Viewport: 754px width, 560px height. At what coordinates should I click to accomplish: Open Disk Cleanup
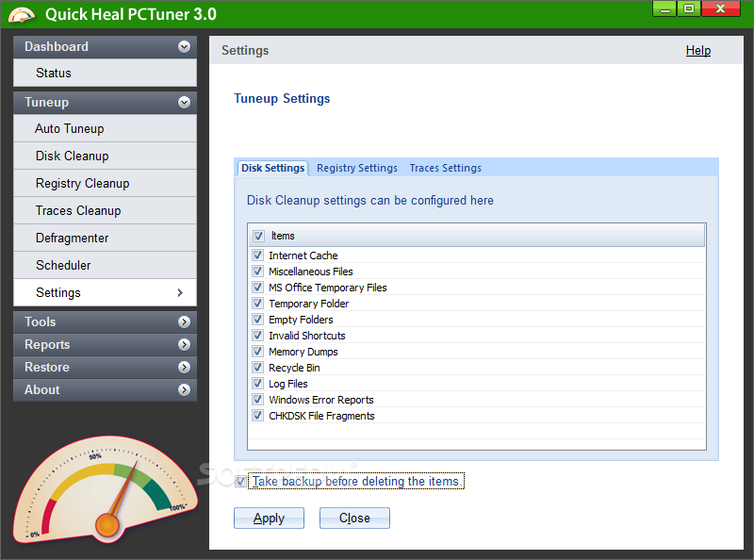click(x=105, y=156)
